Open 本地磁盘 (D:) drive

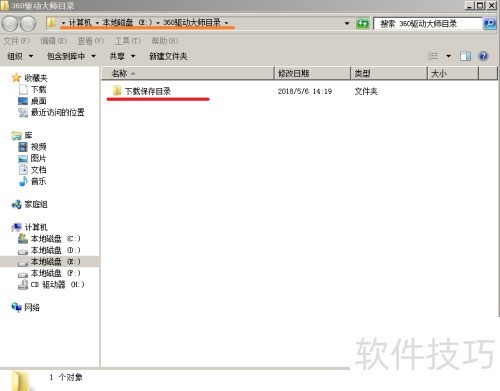click(49, 250)
